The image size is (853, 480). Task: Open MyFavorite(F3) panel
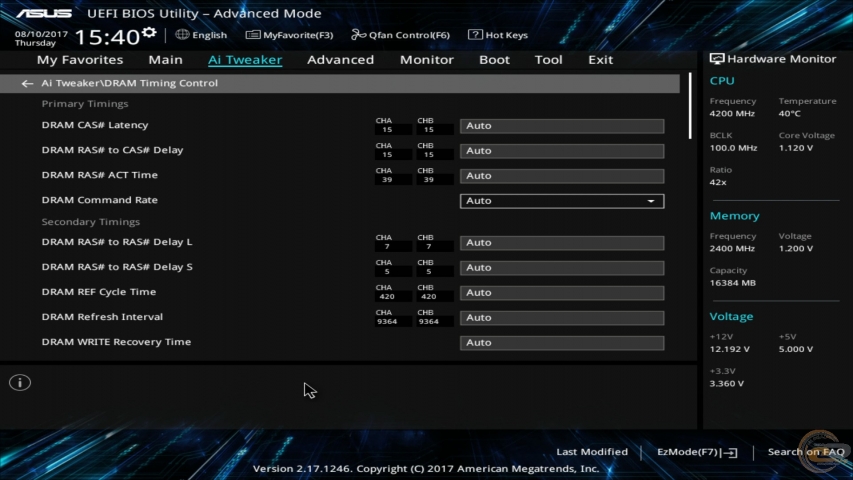click(x=289, y=35)
